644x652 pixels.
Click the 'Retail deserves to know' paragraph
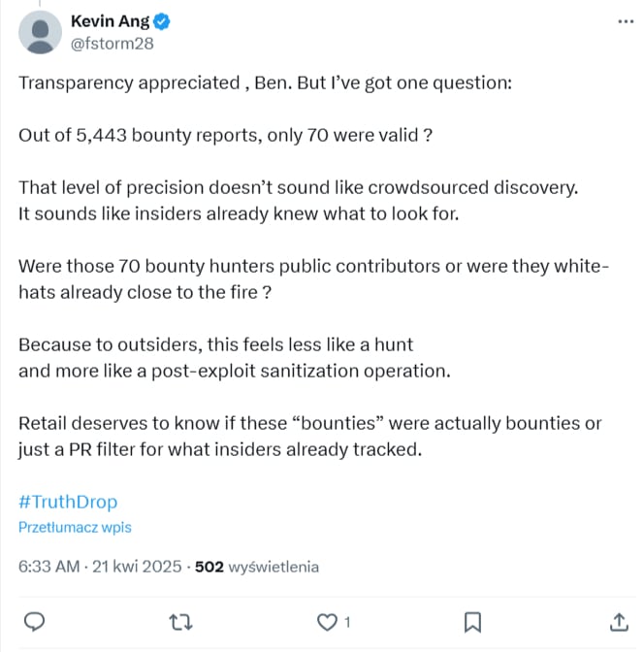point(309,437)
